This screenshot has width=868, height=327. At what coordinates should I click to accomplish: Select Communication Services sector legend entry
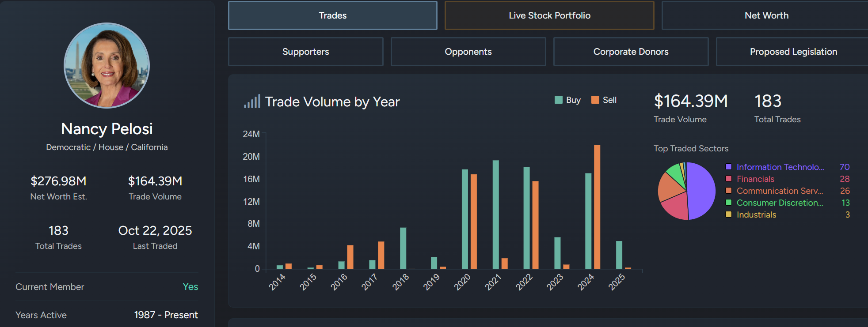click(780, 191)
